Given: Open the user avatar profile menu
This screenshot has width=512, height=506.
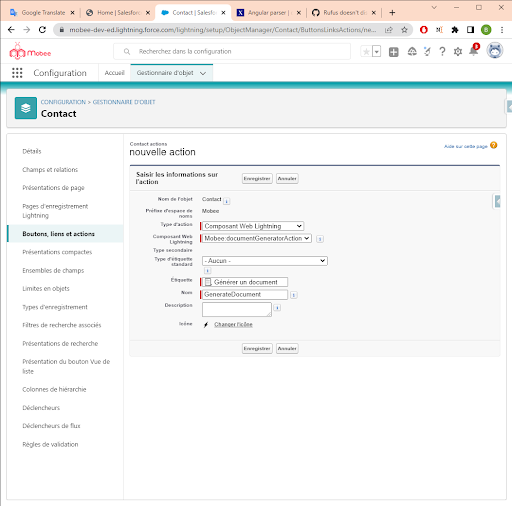Looking at the screenshot, I should [x=495, y=51].
